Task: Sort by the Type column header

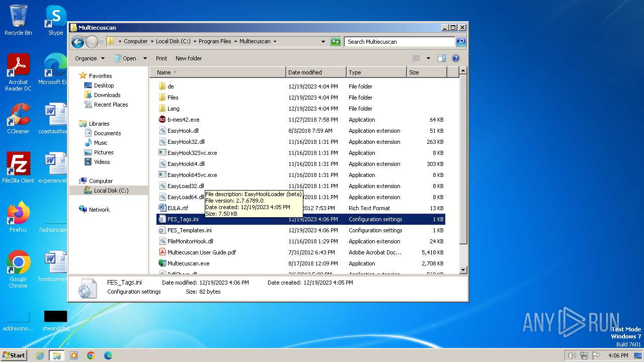Action: 376,72
